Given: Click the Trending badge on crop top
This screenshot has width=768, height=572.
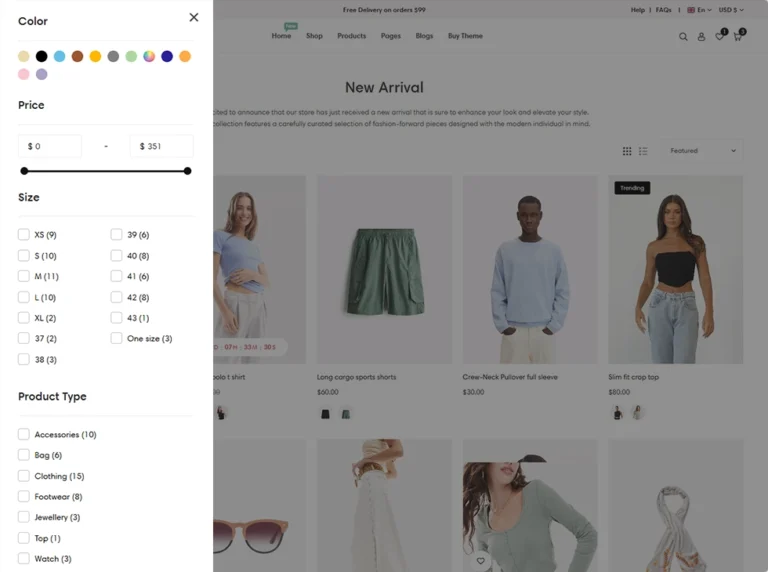Looking at the screenshot, I should coord(632,188).
